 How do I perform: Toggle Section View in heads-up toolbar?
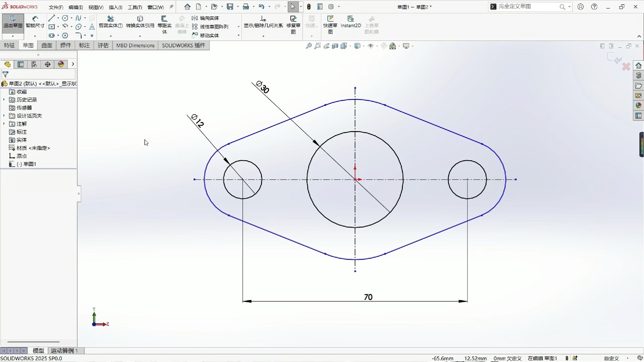tap(335, 46)
